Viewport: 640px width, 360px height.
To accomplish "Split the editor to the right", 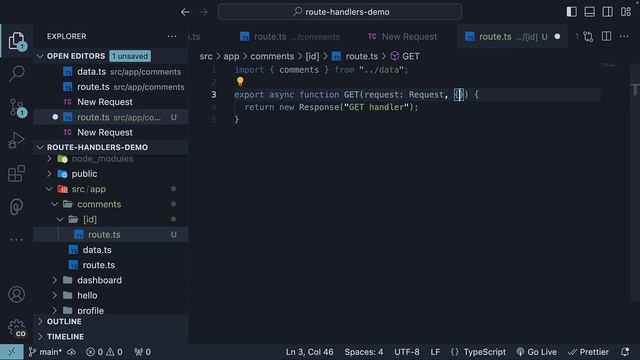I will coord(607,37).
